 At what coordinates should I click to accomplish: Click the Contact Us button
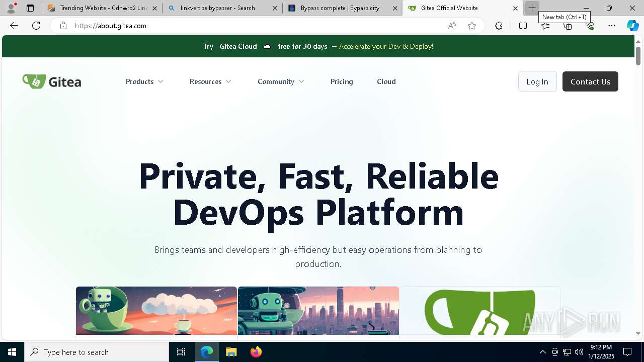[x=590, y=81]
